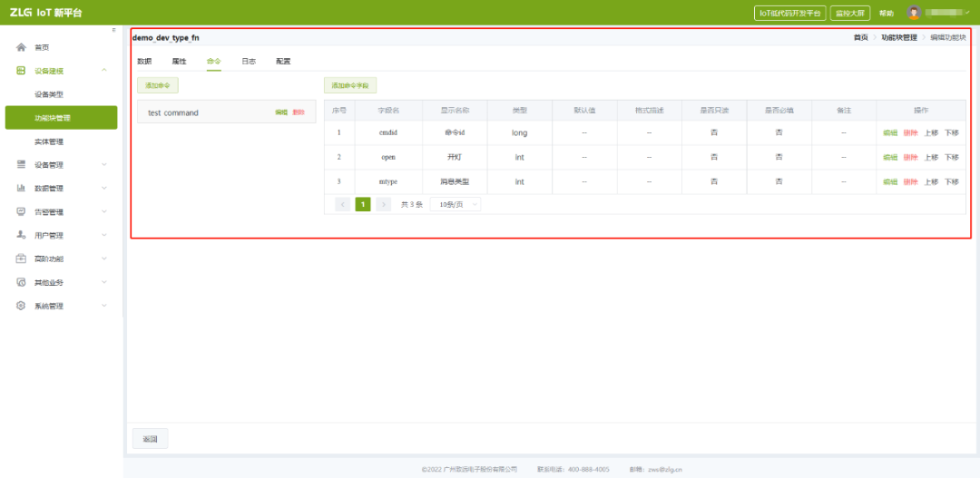This screenshot has width=980, height=478.
Task: Click 编辑 in the mtype row
Action: click(x=890, y=181)
